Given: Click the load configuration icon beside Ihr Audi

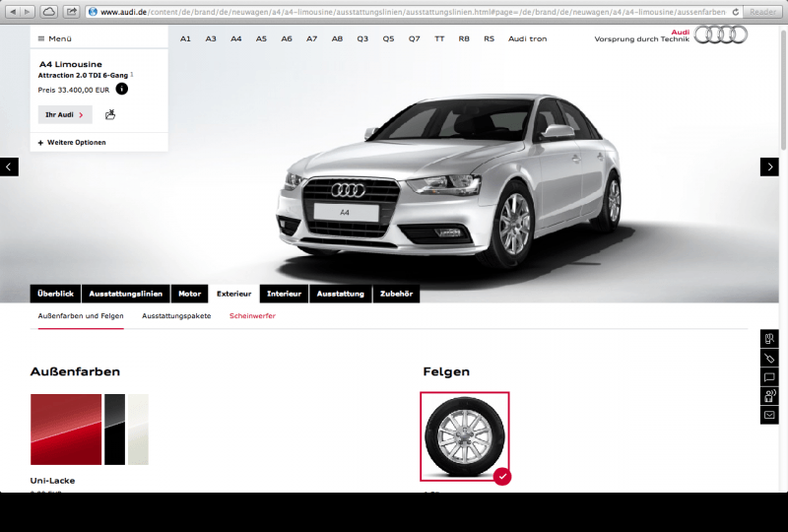Looking at the screenshot, I should point(110,114).
